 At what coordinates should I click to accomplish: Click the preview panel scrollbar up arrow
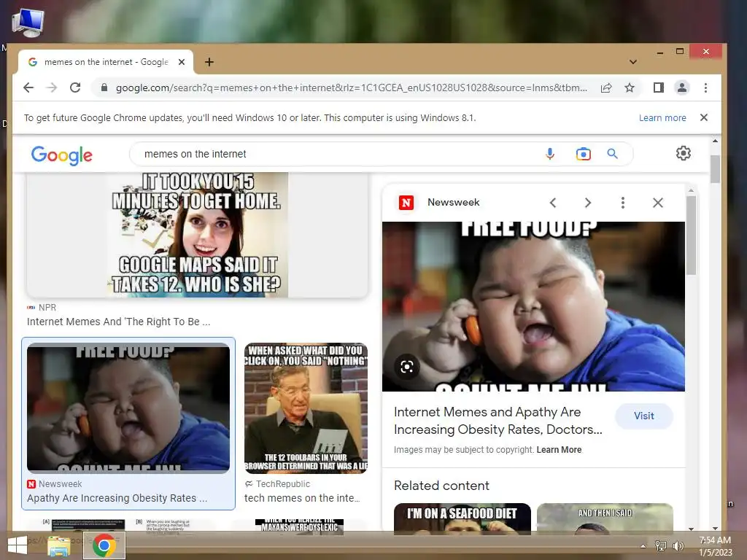click(x=691, y=191)
